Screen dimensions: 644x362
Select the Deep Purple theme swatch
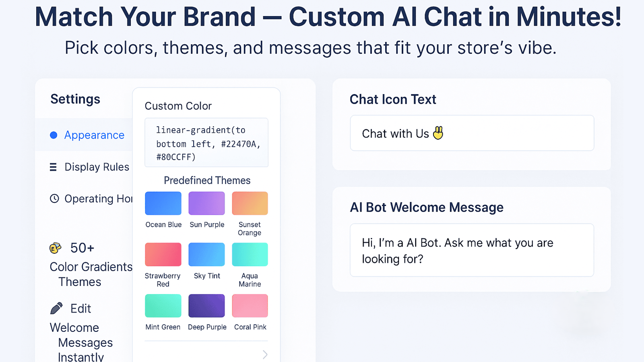click(x=206, y=306)
